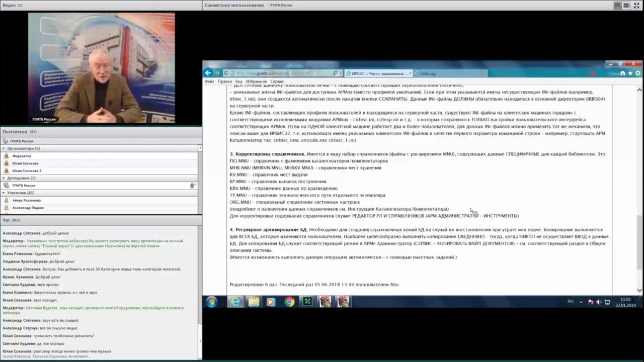Collapse the Организаторы (3) group
644x362 pixels.
tap(5, 148)
